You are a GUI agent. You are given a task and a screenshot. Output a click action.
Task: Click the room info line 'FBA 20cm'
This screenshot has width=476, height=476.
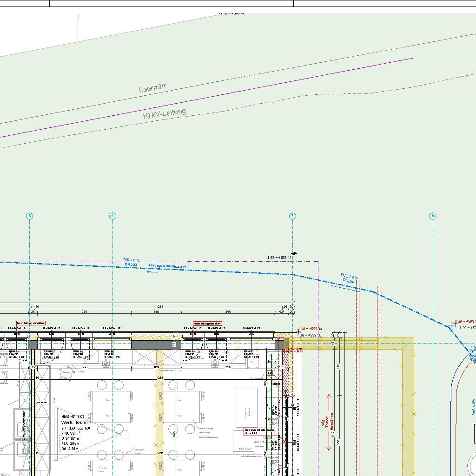pos(70,443)
